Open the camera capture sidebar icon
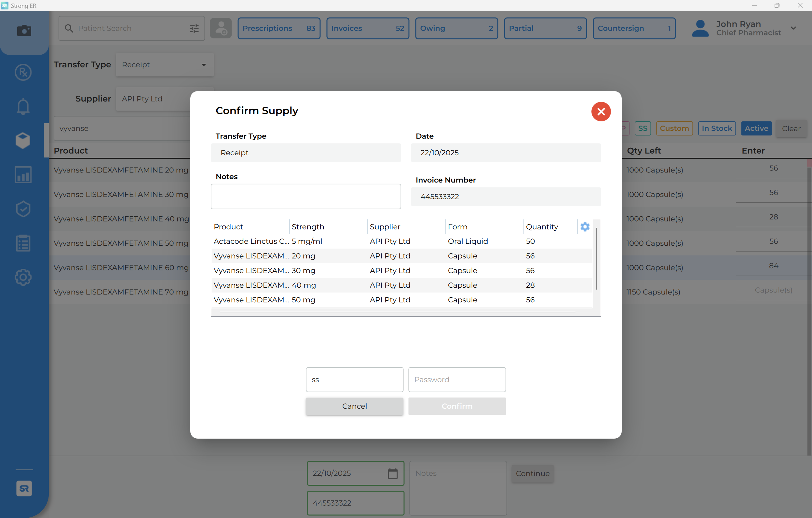The width and height of the screenshot is (812, 518). (24, 30)
